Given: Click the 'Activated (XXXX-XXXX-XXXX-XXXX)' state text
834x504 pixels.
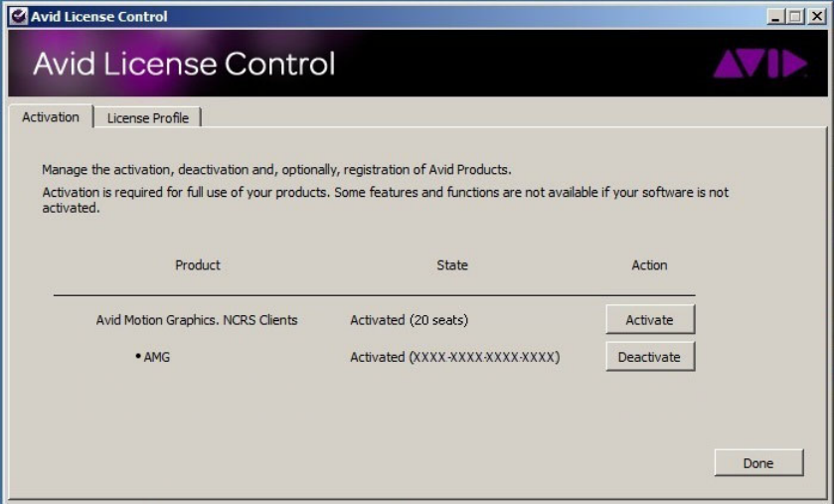Looking at the screenshot, I should coord(454,357).
